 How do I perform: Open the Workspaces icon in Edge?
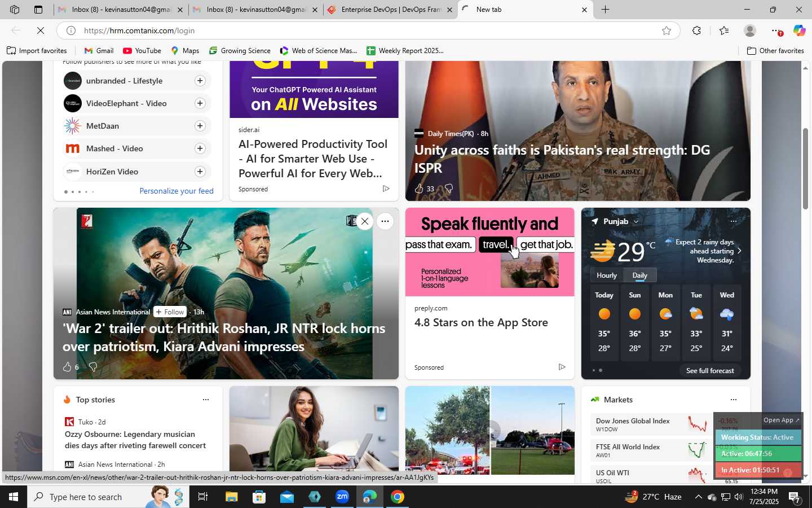(x=15, y=10)
